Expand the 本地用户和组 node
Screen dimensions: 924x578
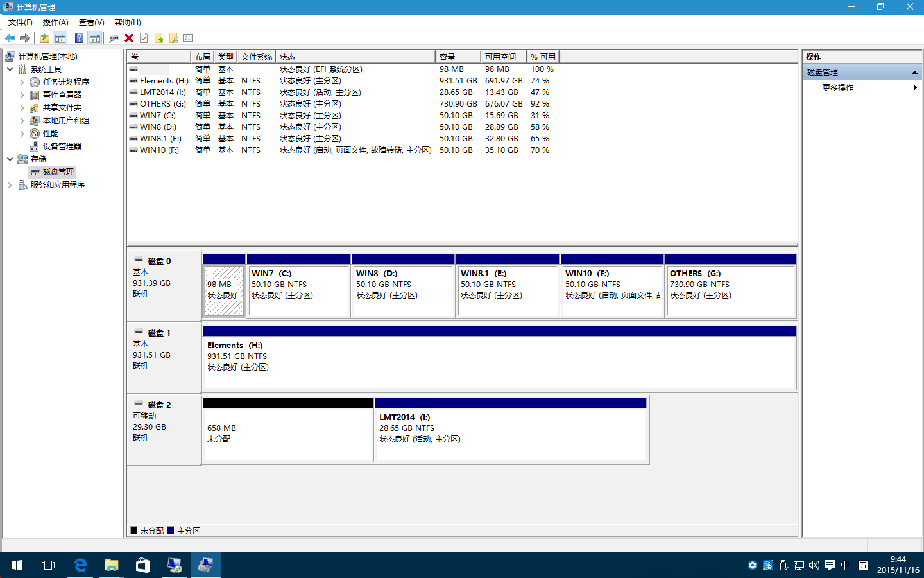pos(22,121)
